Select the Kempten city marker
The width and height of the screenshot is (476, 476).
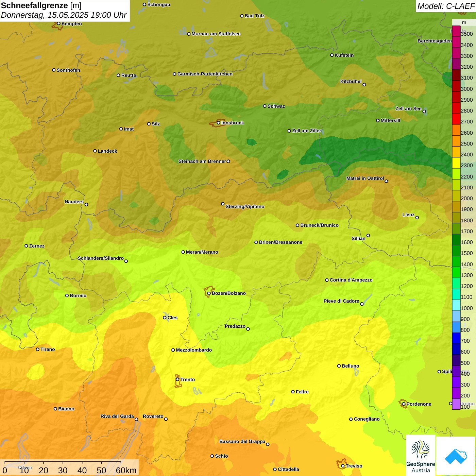[59, 23]
